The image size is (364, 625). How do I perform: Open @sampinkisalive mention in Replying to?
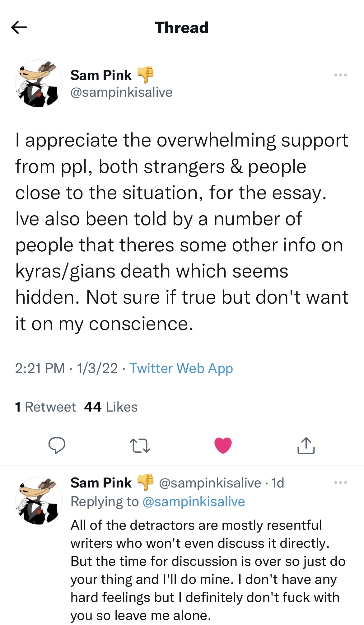(x=194, y=501)
